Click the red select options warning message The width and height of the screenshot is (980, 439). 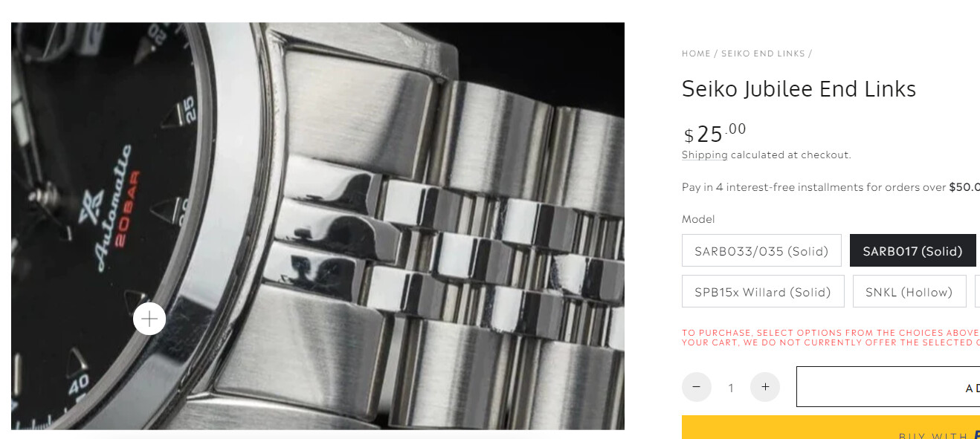831,337
